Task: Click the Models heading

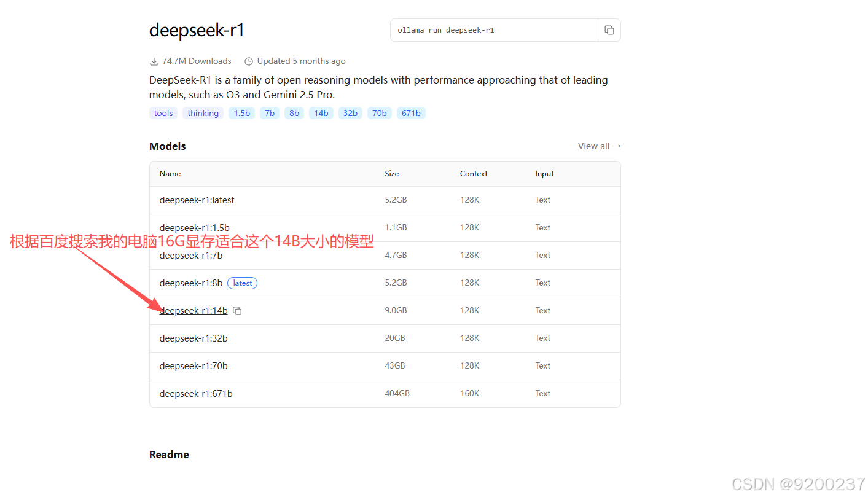Action: [x=167, y=146]
